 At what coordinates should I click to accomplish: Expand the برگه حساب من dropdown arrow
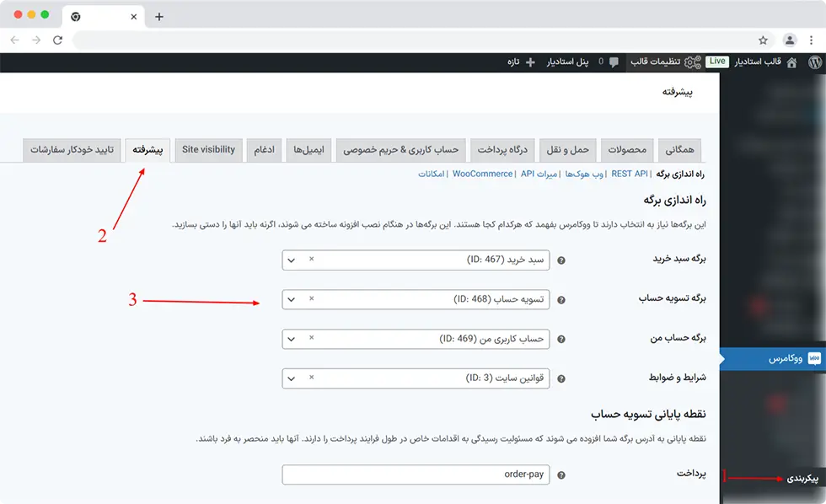click(292, 340)
